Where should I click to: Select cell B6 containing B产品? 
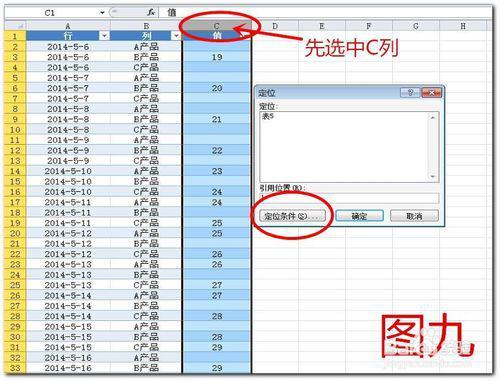[x=146, y=88]
